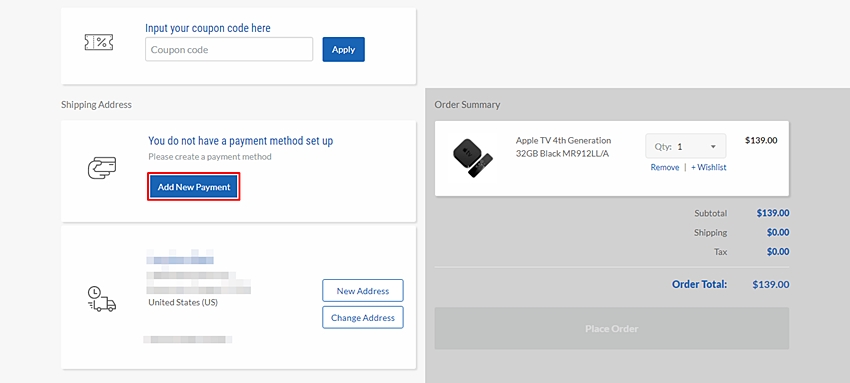Select the Shipping $0.00 value
This screenshot has height=383, width=850.
(778, 232)
